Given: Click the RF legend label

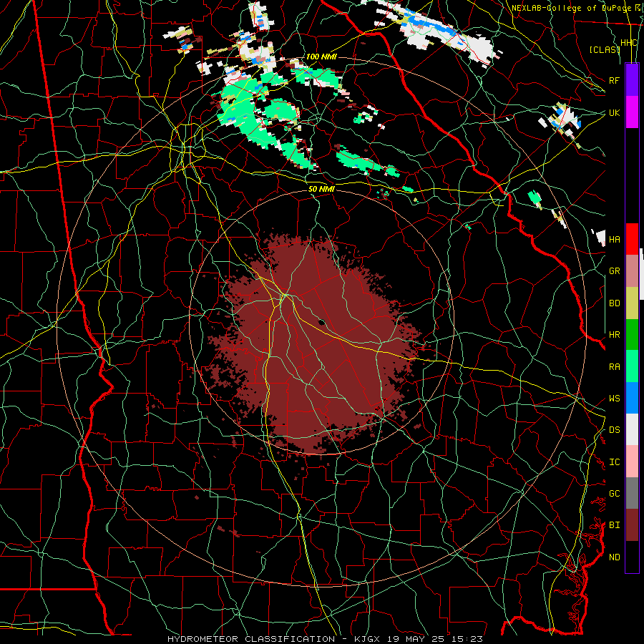Looking at the screenshot, I should [615, 80].
